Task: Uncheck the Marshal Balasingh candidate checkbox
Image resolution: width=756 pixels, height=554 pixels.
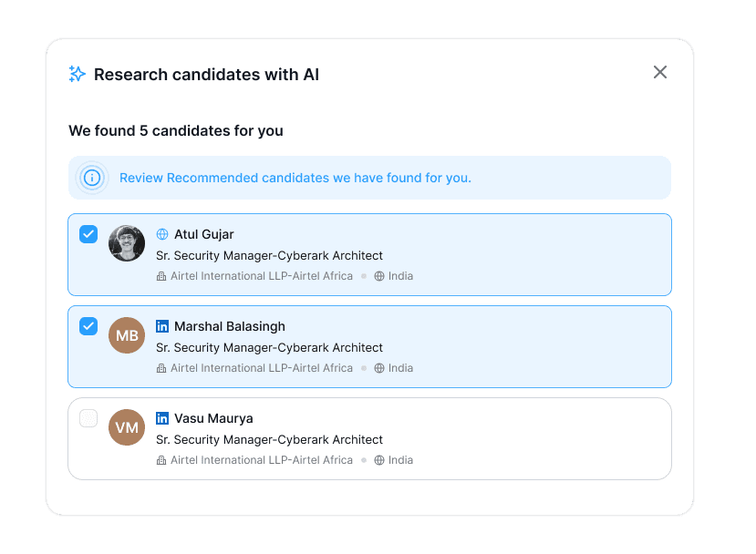Action: click(88, 326)
